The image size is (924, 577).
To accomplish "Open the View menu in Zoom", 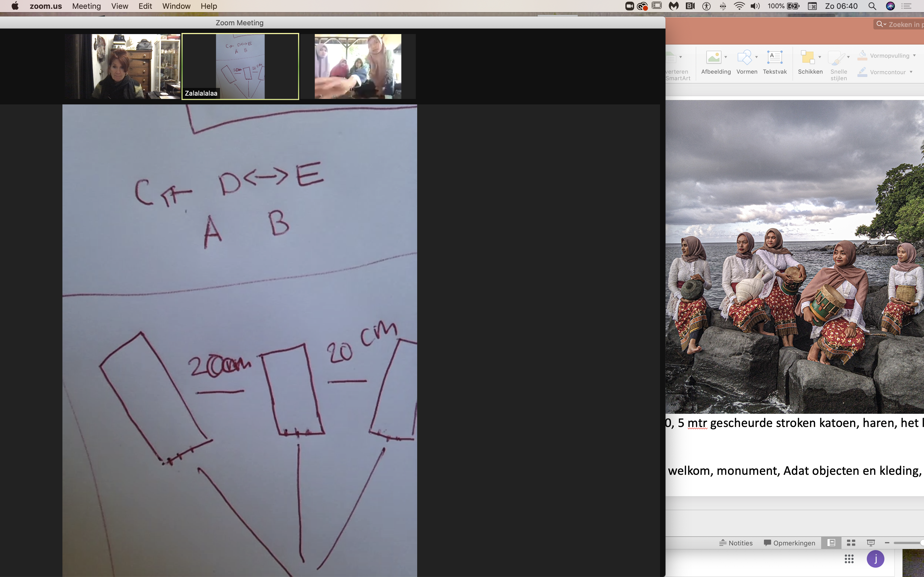I will (x=120, y=6).
